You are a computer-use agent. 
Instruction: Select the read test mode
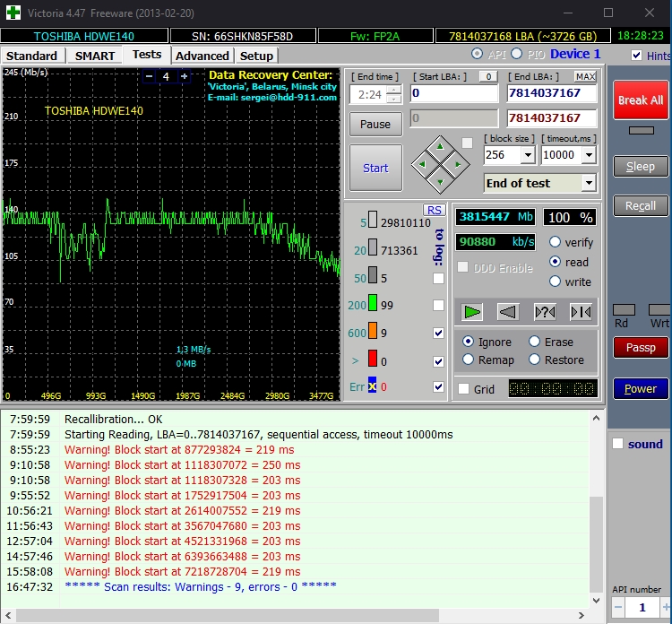(x=555, y=262)
